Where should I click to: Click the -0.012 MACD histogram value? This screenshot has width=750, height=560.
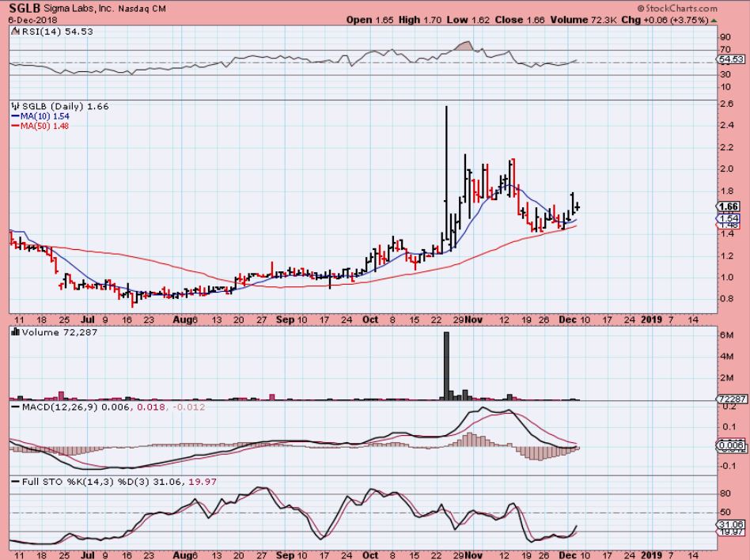coord(188,407)
